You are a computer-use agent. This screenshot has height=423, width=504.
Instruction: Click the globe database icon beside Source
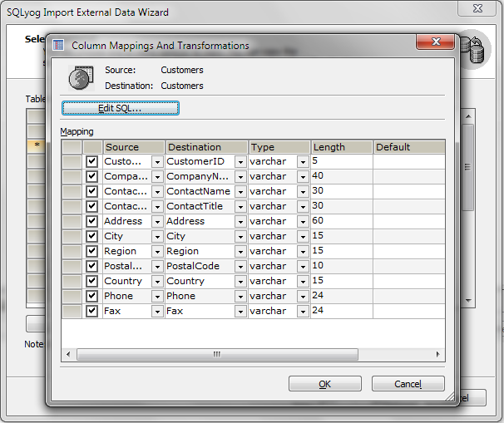pyautogui.click(x=80, y=78)
